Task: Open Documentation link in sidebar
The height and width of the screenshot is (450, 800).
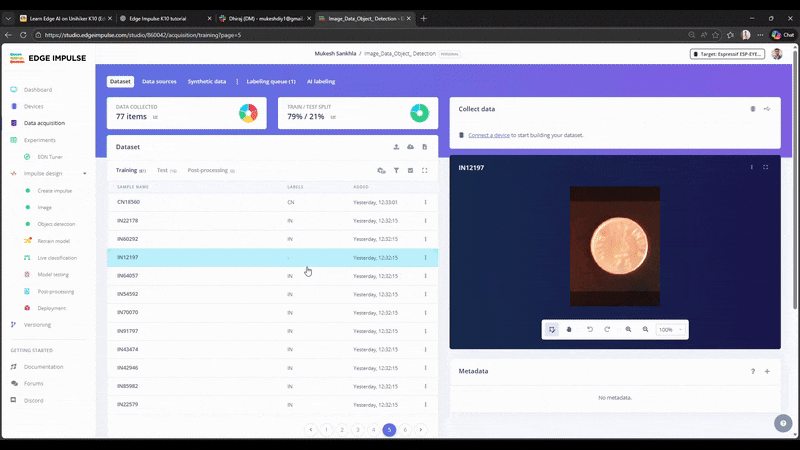Action: click(43, 367)
